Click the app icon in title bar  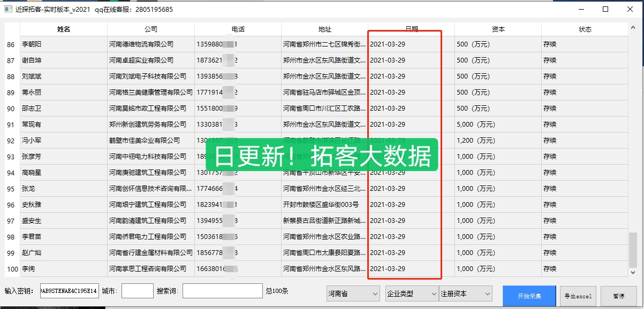[8, 9]
